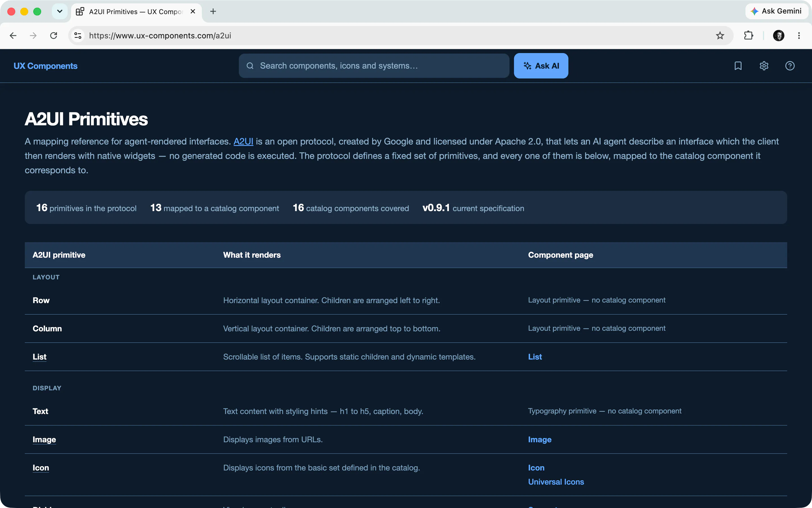Click 'Typography primitive — no catalog component' text
The width and height of the screenshot is (812, 508).
605,411
